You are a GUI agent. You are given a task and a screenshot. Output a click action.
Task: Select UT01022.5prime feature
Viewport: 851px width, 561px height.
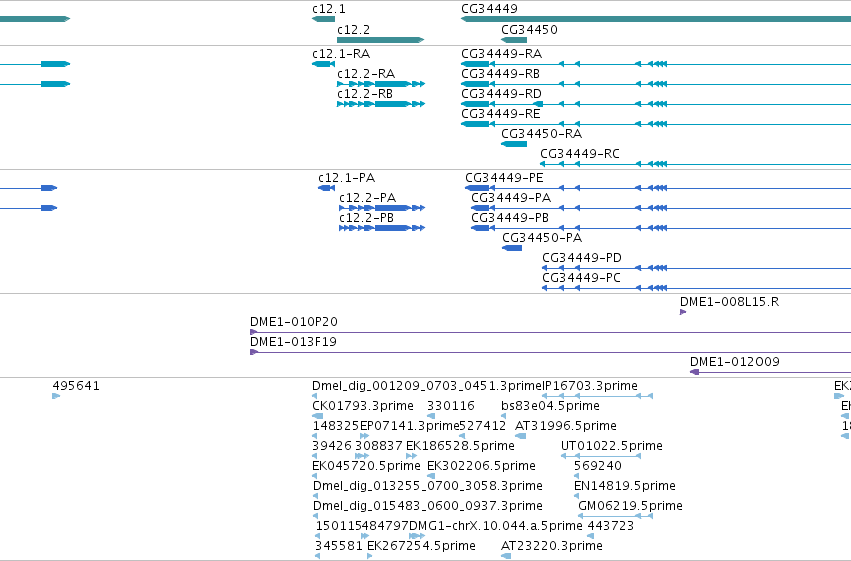[601, 456]
